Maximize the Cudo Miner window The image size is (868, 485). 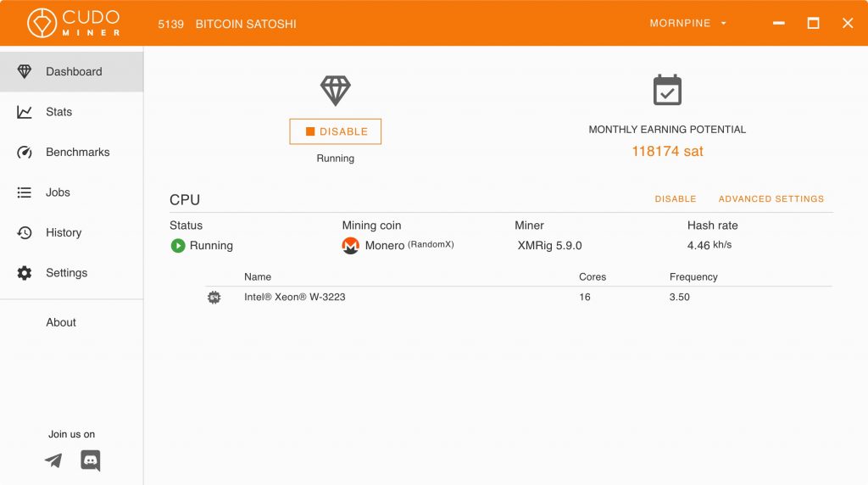tap(813, 23)
